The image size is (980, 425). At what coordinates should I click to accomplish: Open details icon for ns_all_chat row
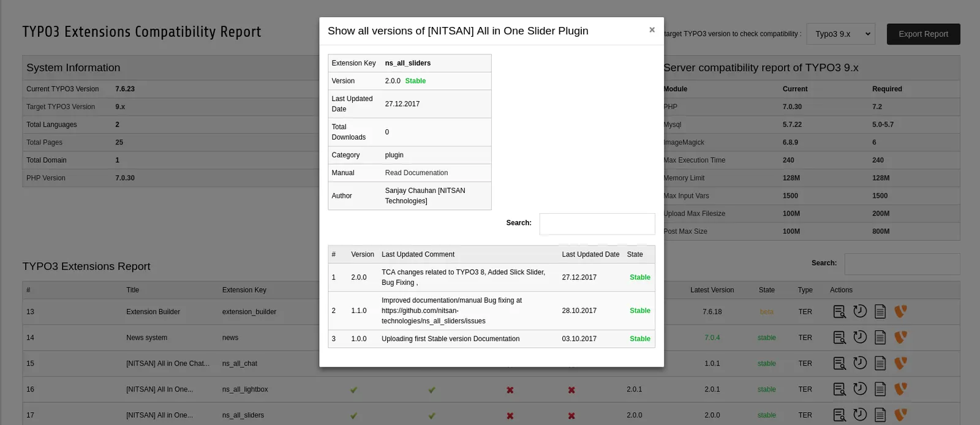click(840, 363)
